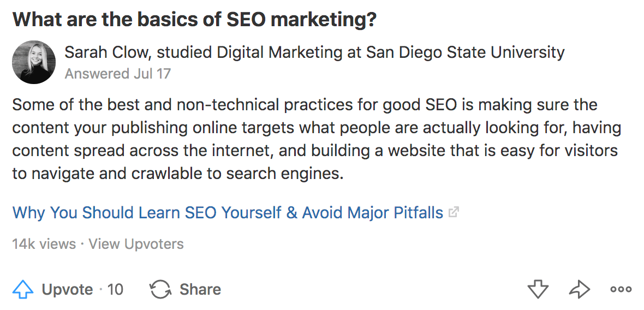Click the words 'Avoid Major Pitfalls' in link
644x310 pixels.
click(x=373, y=213)
